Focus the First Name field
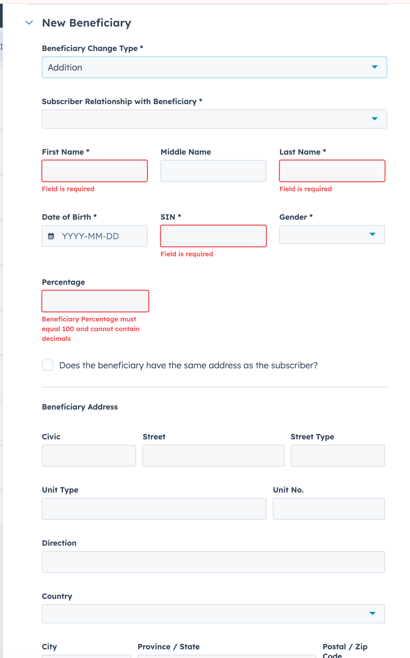410x658 pixels. [95, 171]
